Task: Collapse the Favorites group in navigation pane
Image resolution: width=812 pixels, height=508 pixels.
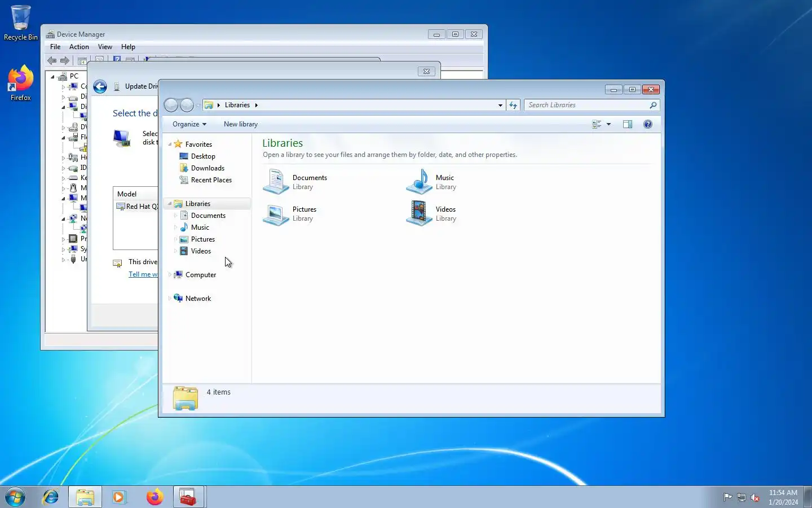Action: 170,144
